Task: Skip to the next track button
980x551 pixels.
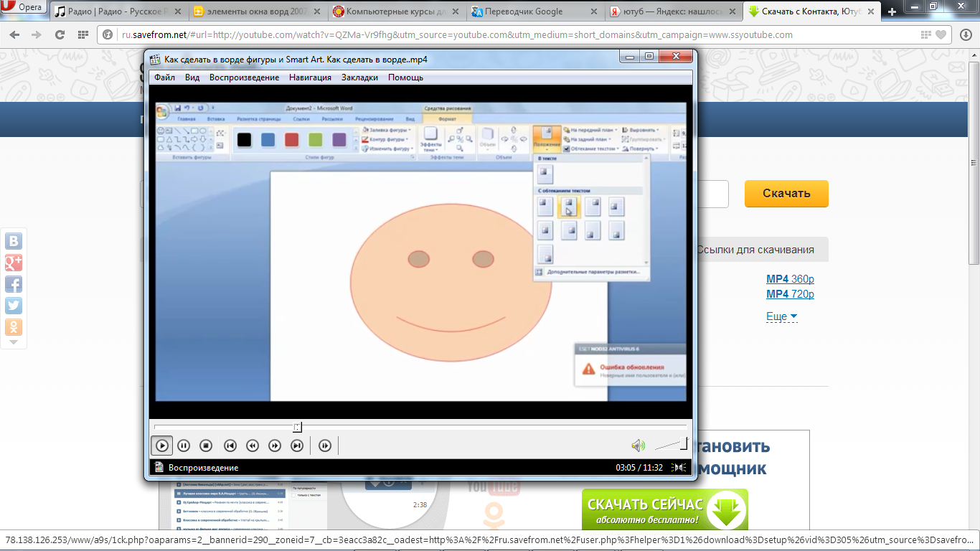Action: point(297,446)
